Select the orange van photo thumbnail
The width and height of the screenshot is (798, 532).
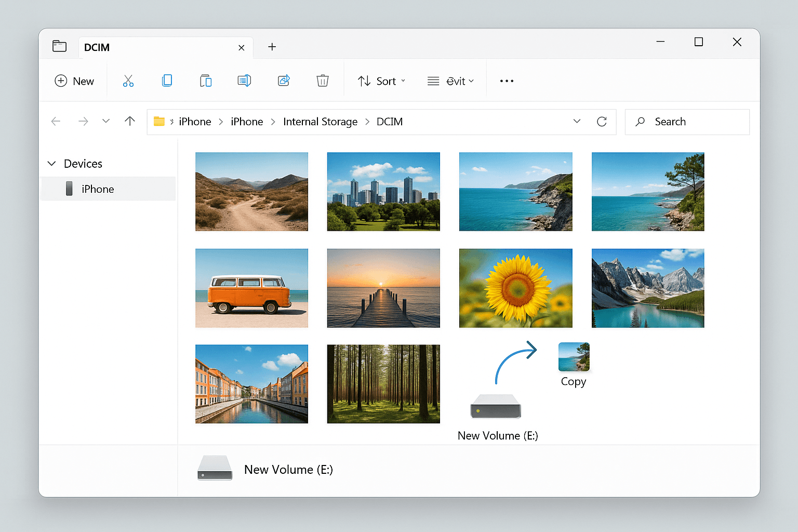pyautogui.click(x=251, y=288)
